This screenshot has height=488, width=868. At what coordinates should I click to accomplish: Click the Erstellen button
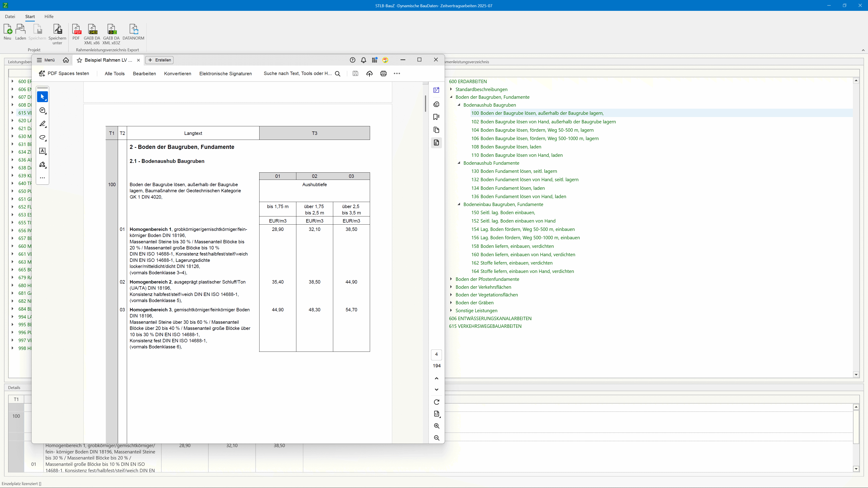tap(160, 60)
